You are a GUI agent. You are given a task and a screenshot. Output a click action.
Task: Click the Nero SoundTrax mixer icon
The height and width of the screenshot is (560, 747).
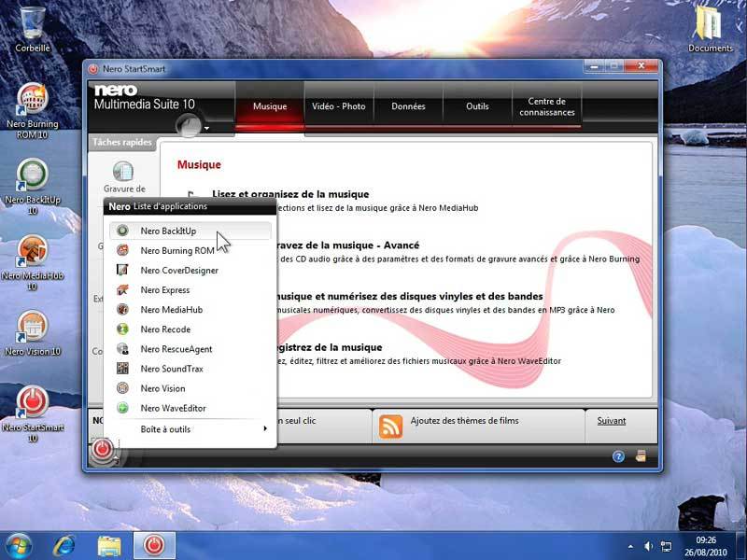click(x=122, y=368)
